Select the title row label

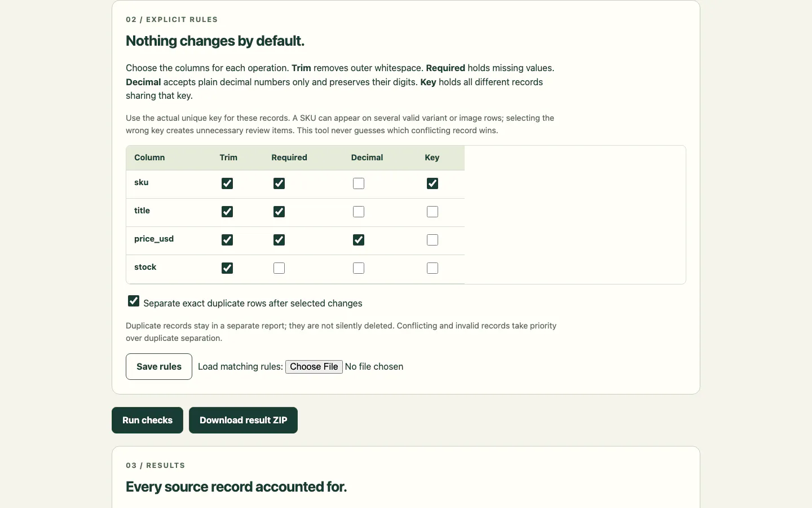coord(142,211)
